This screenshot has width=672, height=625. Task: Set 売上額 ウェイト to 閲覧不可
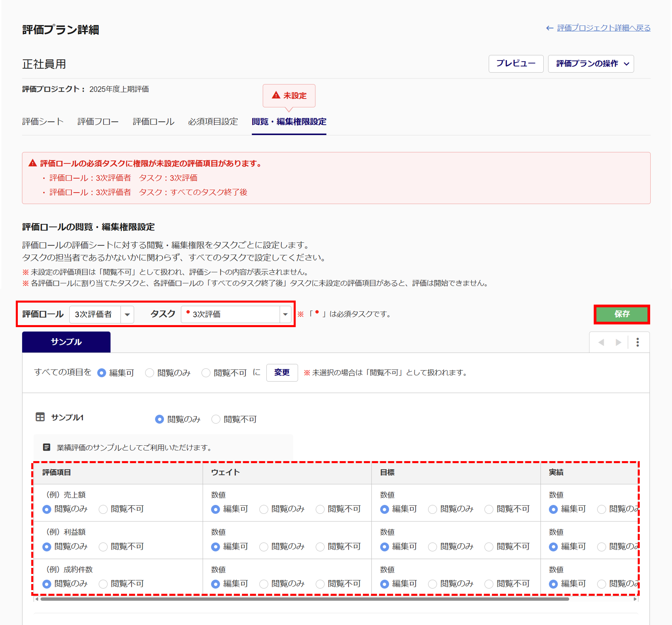[320, 509]
